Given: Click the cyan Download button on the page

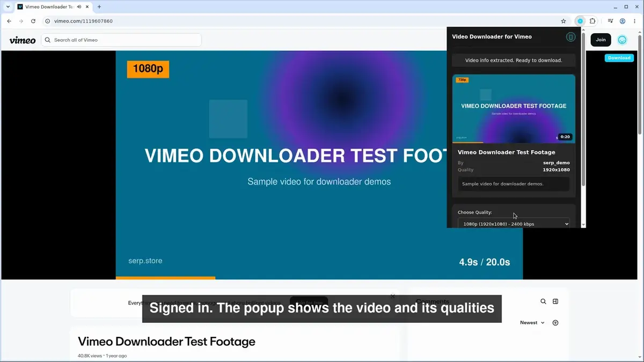Looking at the screenshot, I should [x=619, y=58].
